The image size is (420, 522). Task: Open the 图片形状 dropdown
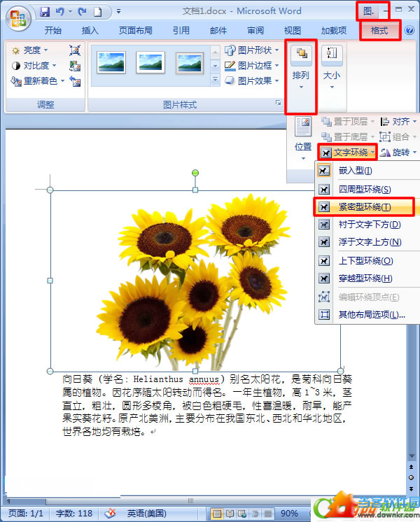click(251, 50)
